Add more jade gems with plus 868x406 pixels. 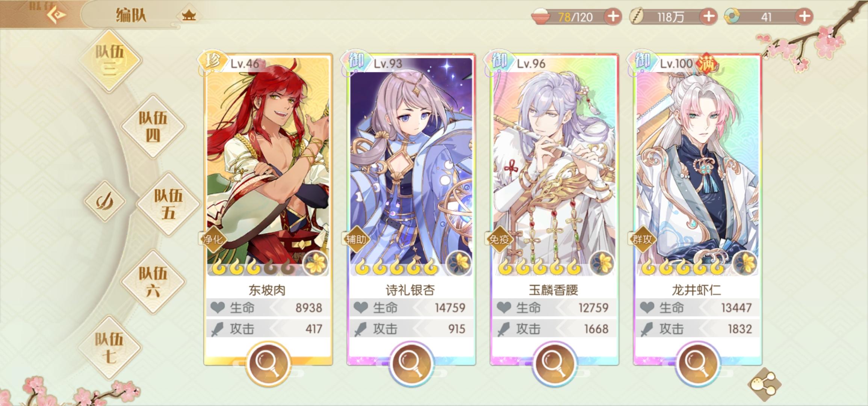point(804,17)
